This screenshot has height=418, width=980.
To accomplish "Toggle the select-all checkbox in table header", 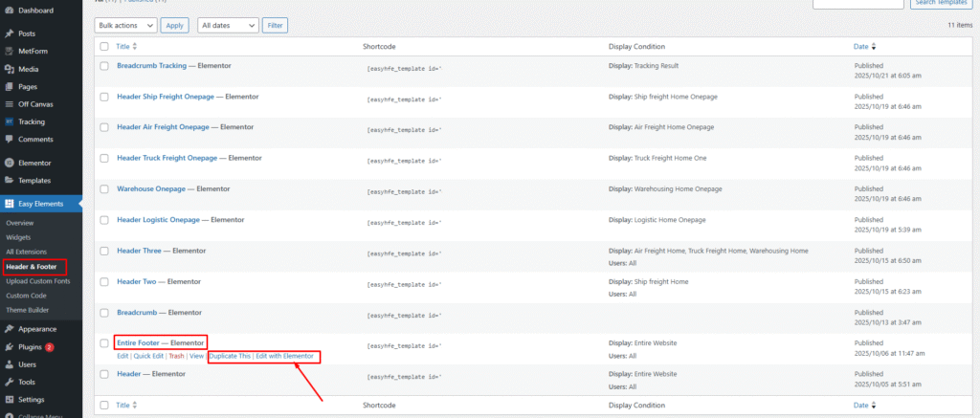I will point(104,46).
